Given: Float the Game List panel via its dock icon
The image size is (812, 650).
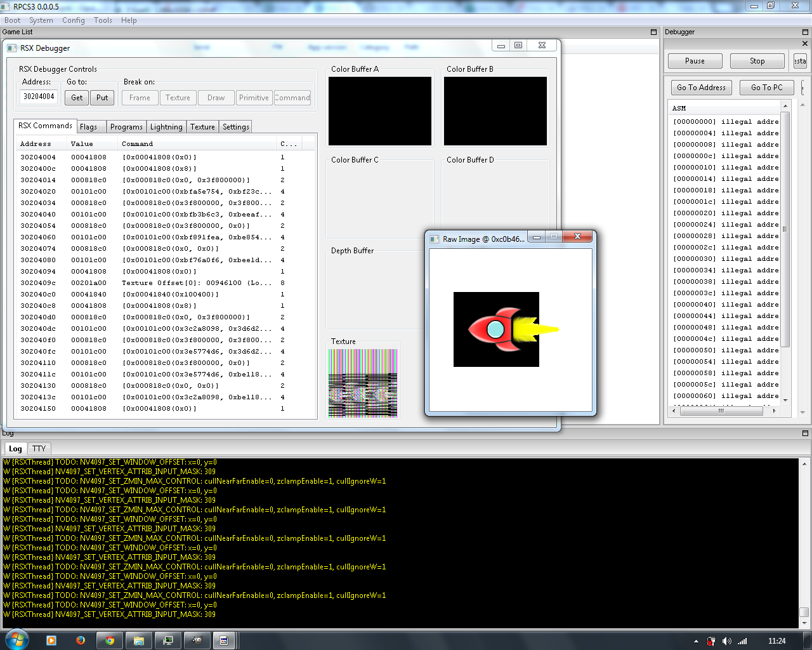Looking at the screenshot, I should coord(653,32).
